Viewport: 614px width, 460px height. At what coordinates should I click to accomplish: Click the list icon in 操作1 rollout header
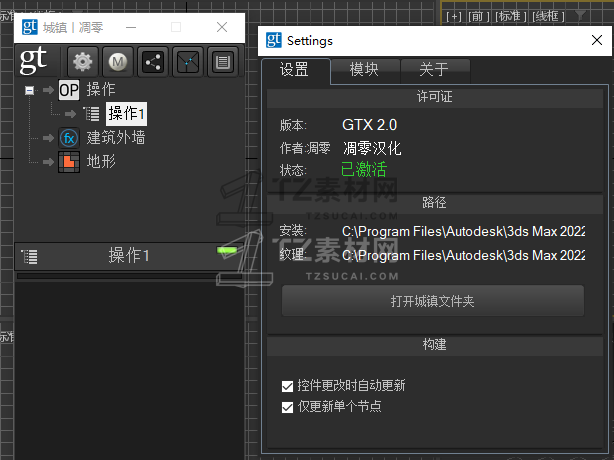pos(29,256)
